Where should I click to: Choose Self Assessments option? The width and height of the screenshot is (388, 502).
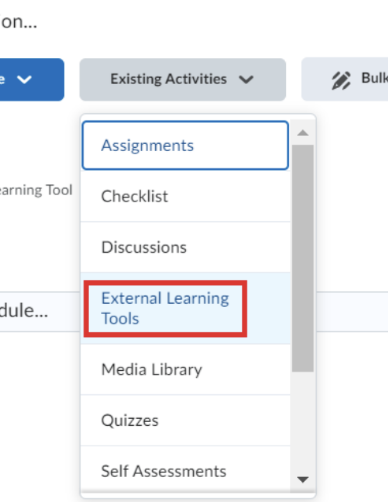coord(185,471)
